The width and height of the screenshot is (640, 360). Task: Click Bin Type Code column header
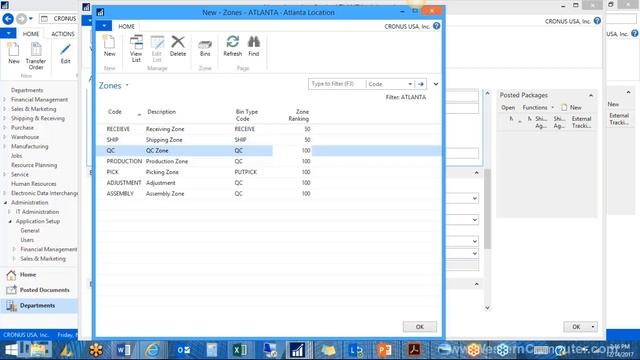click(247, 115)
